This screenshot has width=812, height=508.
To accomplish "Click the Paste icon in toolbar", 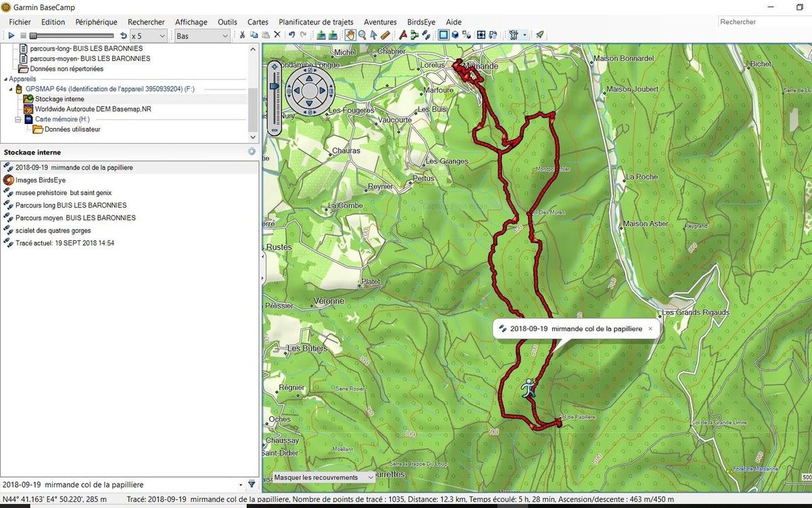I will (x=265, y=35).
